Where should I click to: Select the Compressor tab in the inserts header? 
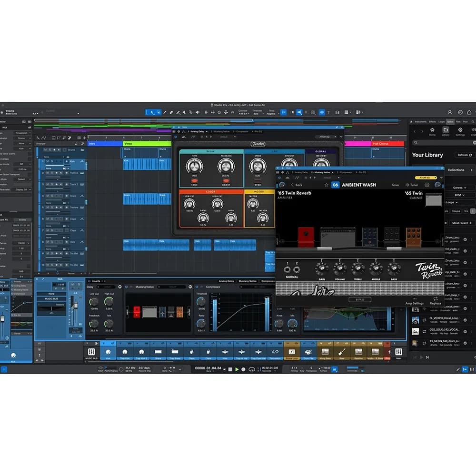(268, 281)
